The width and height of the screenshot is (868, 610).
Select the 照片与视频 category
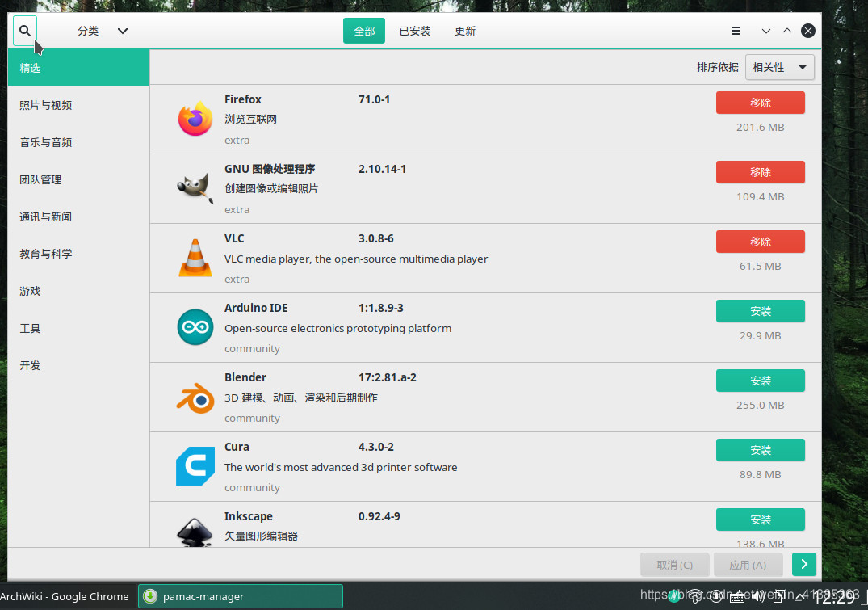coord(78,105)
